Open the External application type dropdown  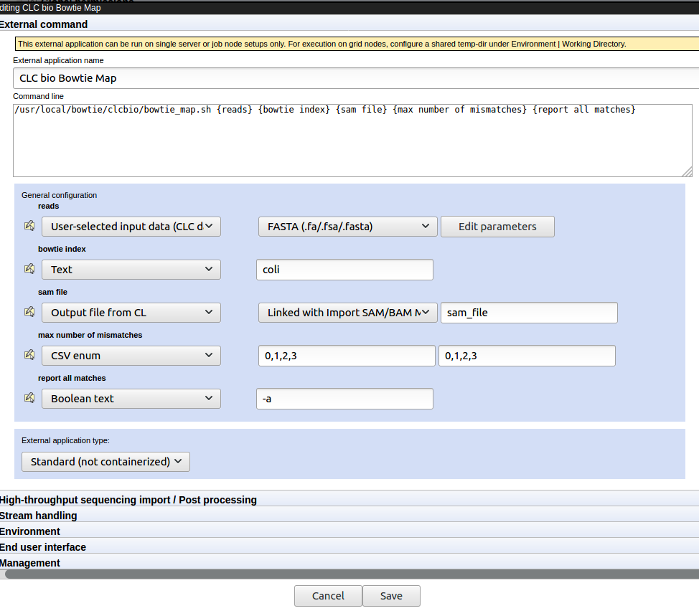pyautogui.click(x=105, y=462)
